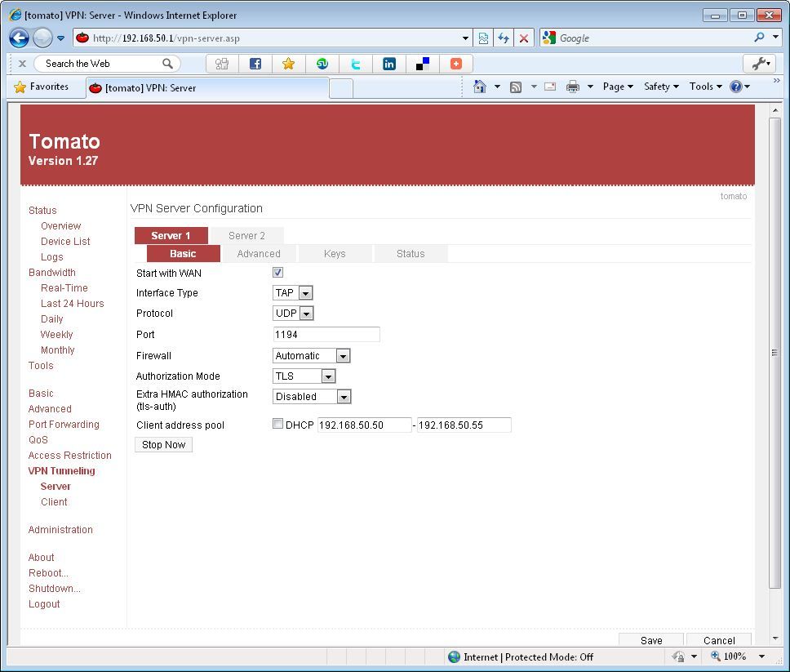Click the Home icon in command bar

coord(480,87)
